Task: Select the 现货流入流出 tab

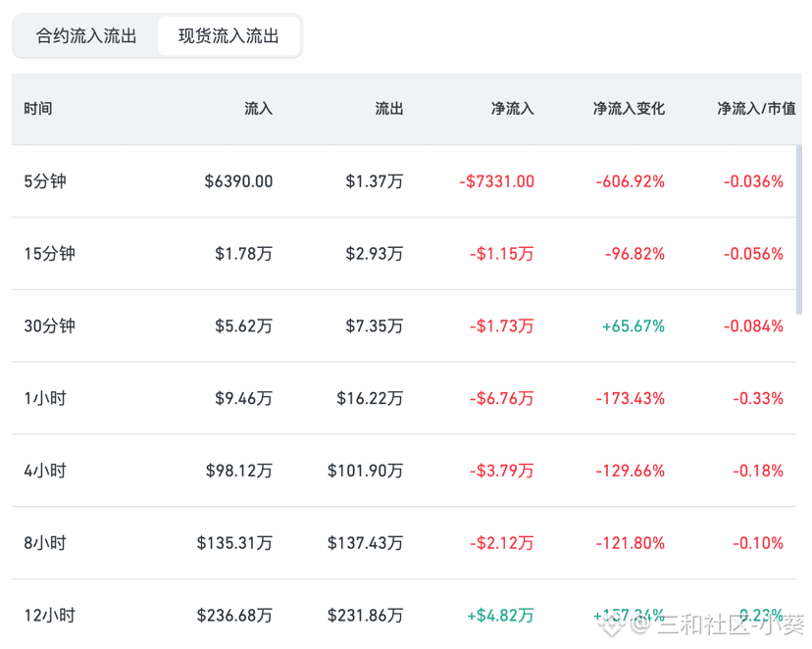Action: [228, 36]
